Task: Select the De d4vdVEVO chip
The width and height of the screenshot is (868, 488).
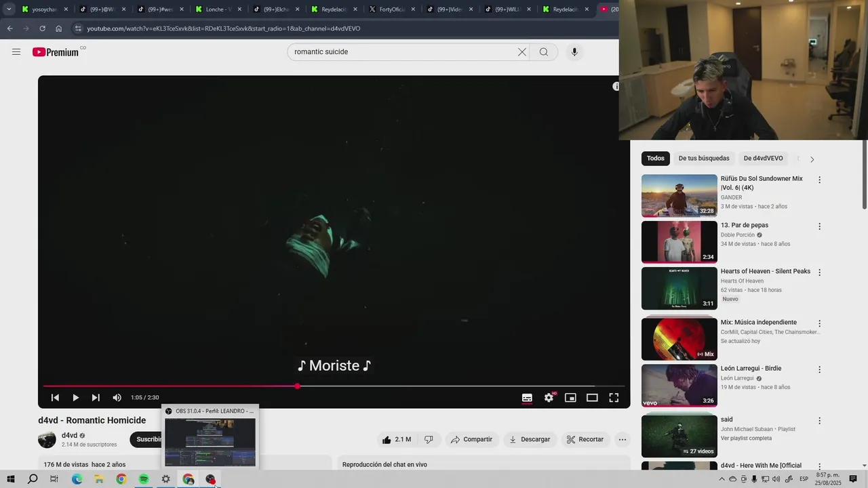Action: [x=763, y=159]
